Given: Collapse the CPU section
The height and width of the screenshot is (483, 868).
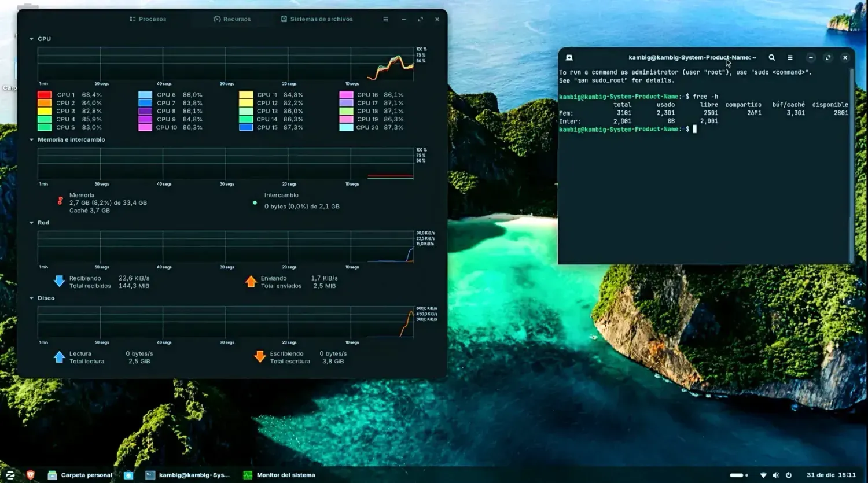Looking at the screenshot, I should 31,39.
